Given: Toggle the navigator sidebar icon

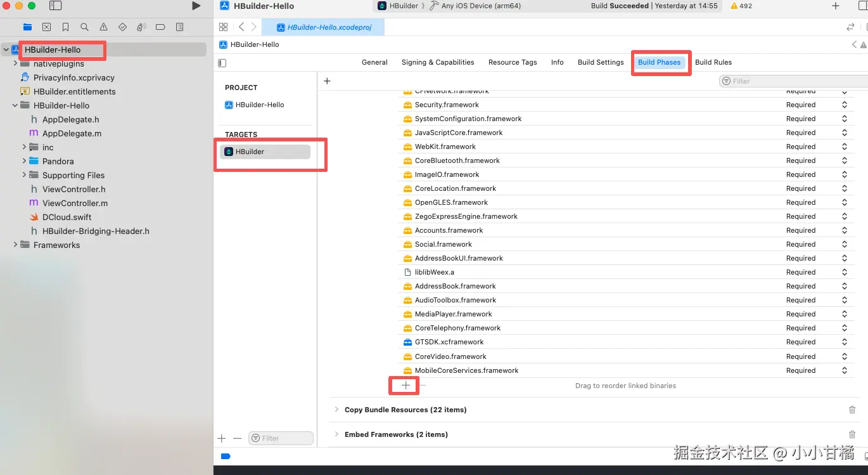Looking at the screenshot, I should click(x=56, y=6).
